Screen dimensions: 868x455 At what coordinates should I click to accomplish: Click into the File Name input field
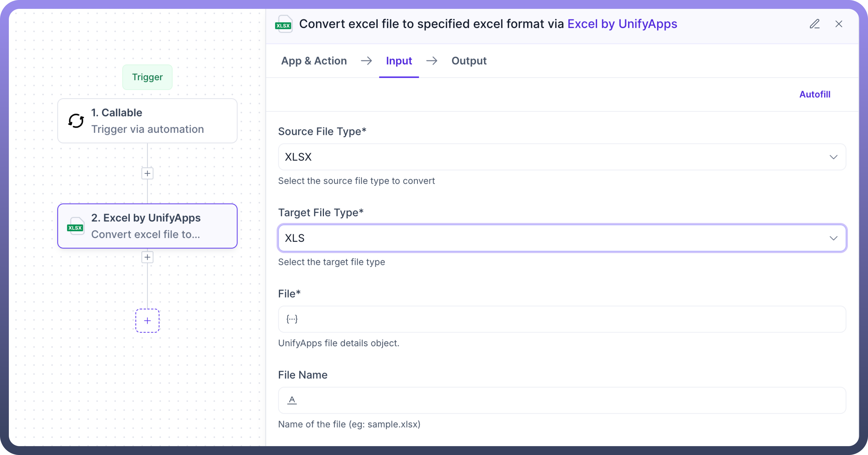point(566,400)
